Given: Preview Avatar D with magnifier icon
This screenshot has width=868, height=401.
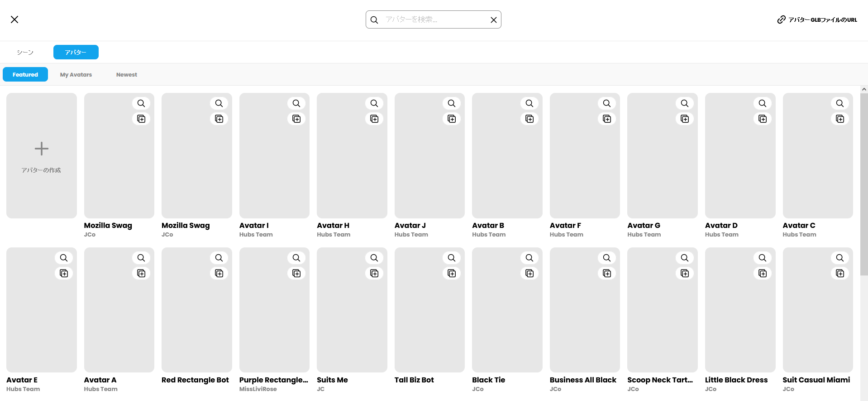Looking at the screenshot, I should (763, 103).
